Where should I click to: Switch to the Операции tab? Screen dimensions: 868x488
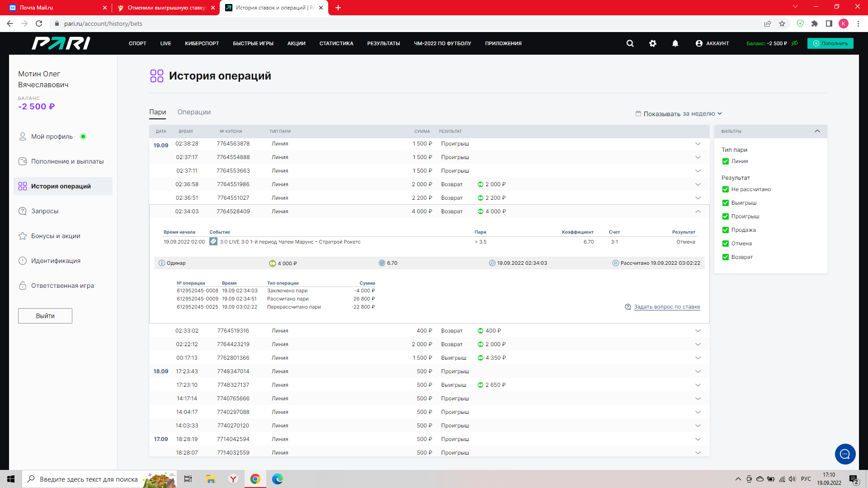(194, 112)
